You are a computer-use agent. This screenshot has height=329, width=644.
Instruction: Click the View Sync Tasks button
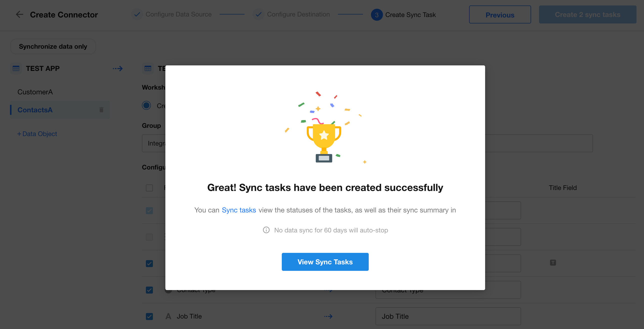pyautogui.click(x=325, y=262)
